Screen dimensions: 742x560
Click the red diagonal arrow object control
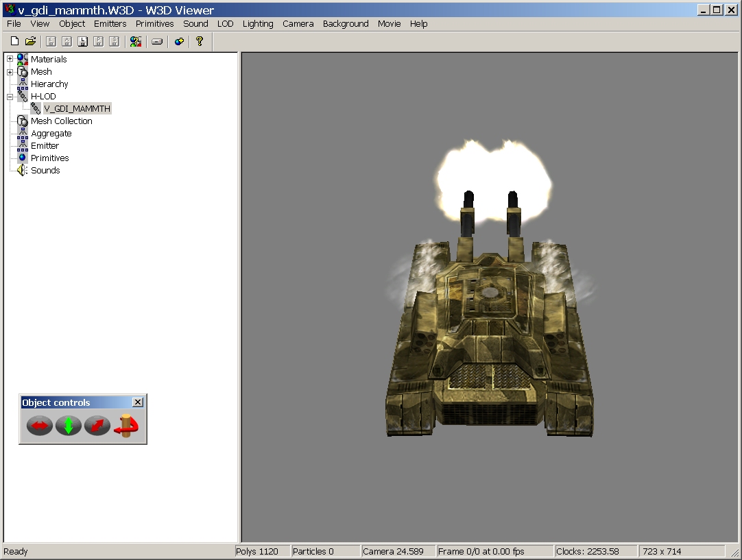click(x=97, y=426)
